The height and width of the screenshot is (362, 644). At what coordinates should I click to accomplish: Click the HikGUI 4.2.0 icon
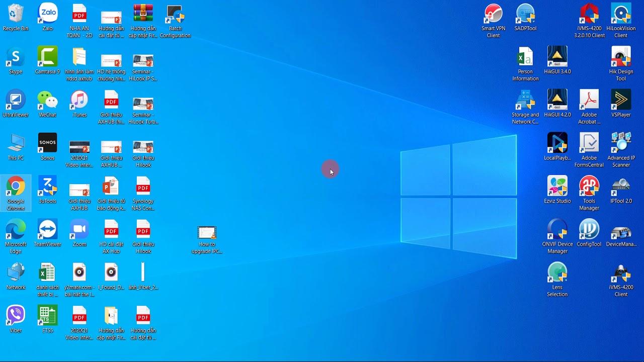[x=557, y=105]
